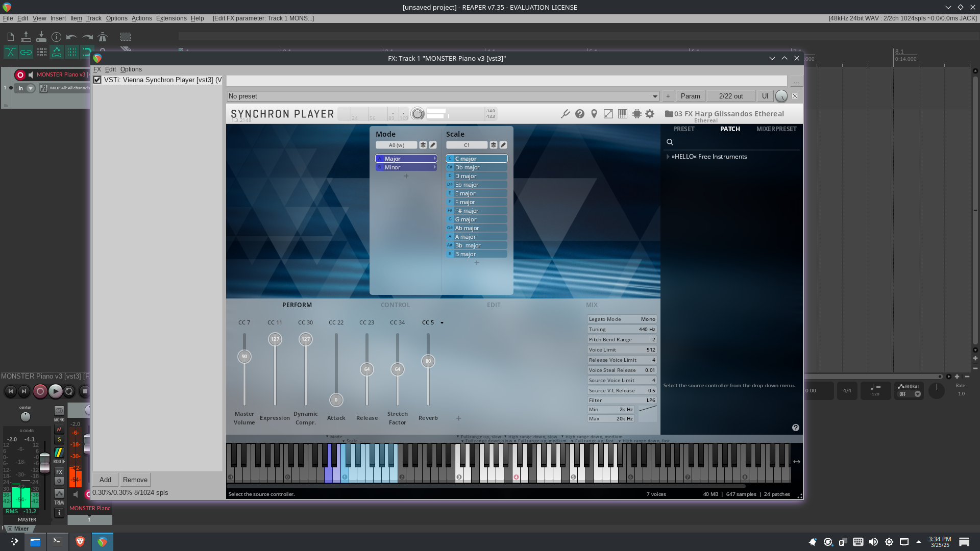Click the new project icon in REAPER toolbar
The height and width of the screenshot is (551, 980).
pyautogui.click(x=10, y=37)
